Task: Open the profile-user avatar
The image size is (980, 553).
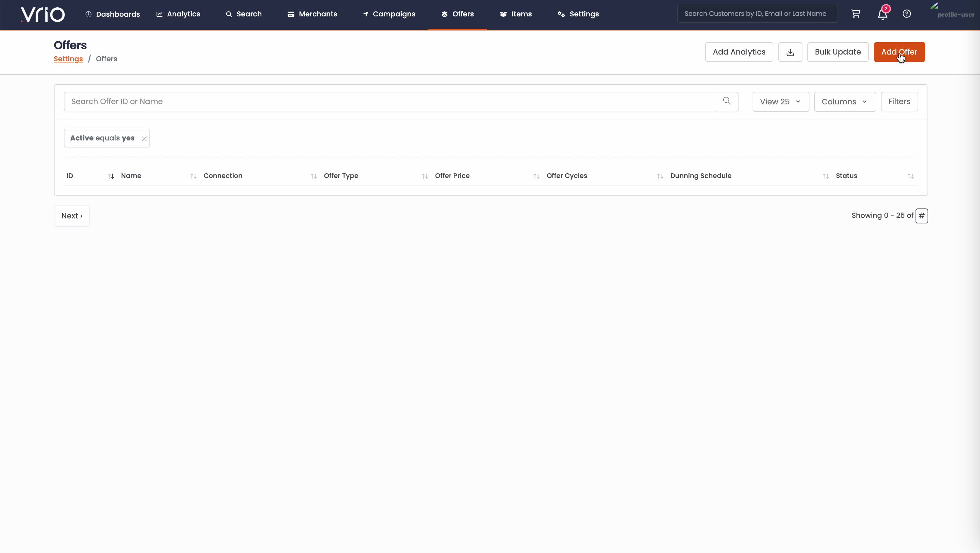Action: tap(952, 11)
